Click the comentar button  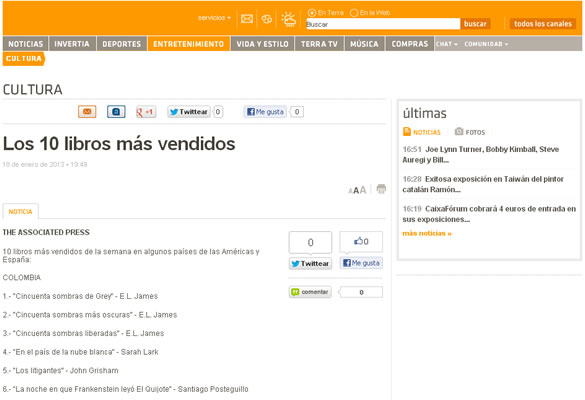pyautogui.click(x=310, y=292)
